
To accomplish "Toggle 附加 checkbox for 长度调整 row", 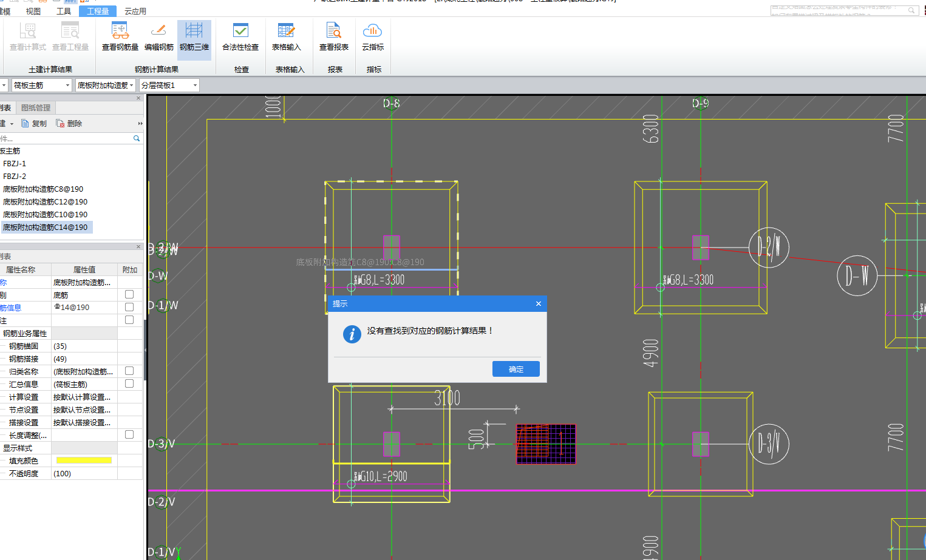I will pos(129,434).
